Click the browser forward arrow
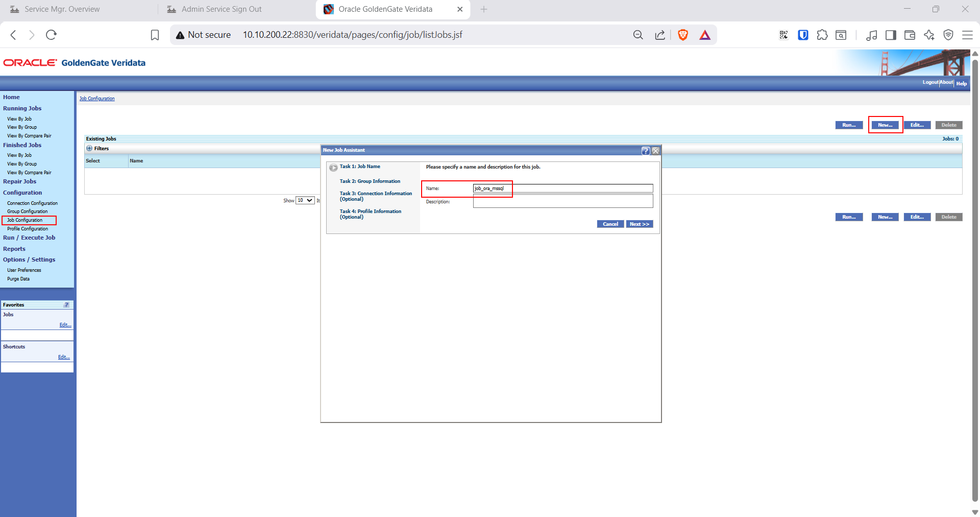 [x=32, y=35]
